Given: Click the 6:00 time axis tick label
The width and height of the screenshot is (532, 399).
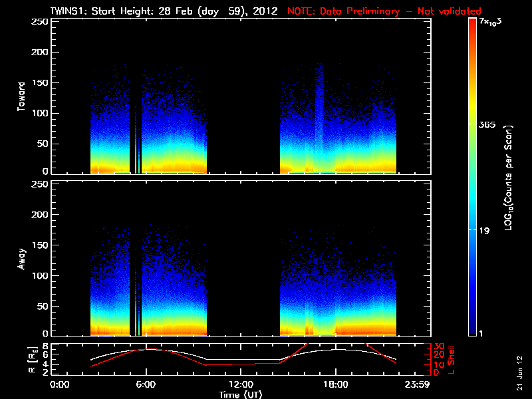Looking at the screenshot, I should 146,384.
